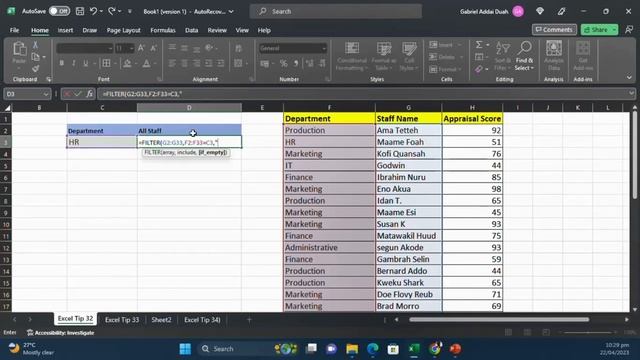640x360 pixels.
Task: Toggle the AutoSave switch
Action: (x=59, y=11)
